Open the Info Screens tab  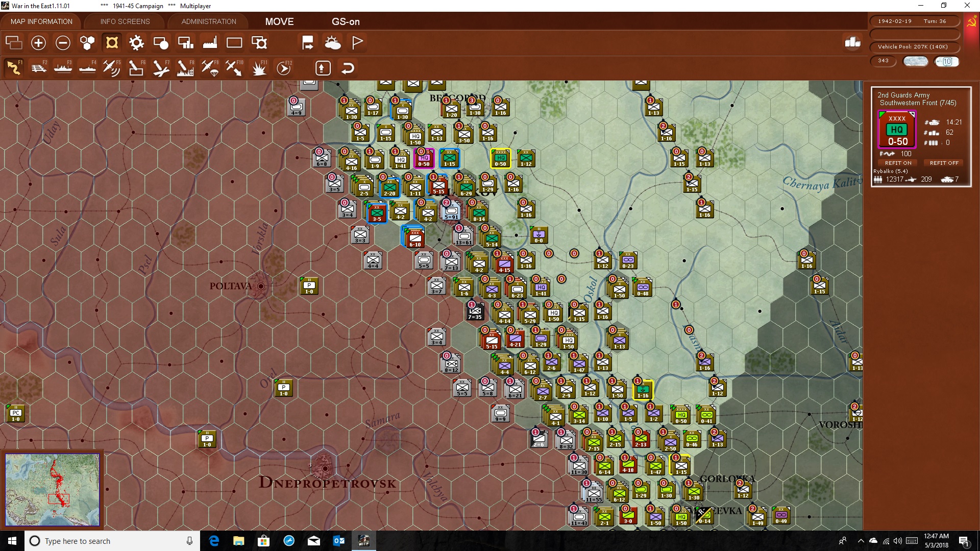click(125, 21)
